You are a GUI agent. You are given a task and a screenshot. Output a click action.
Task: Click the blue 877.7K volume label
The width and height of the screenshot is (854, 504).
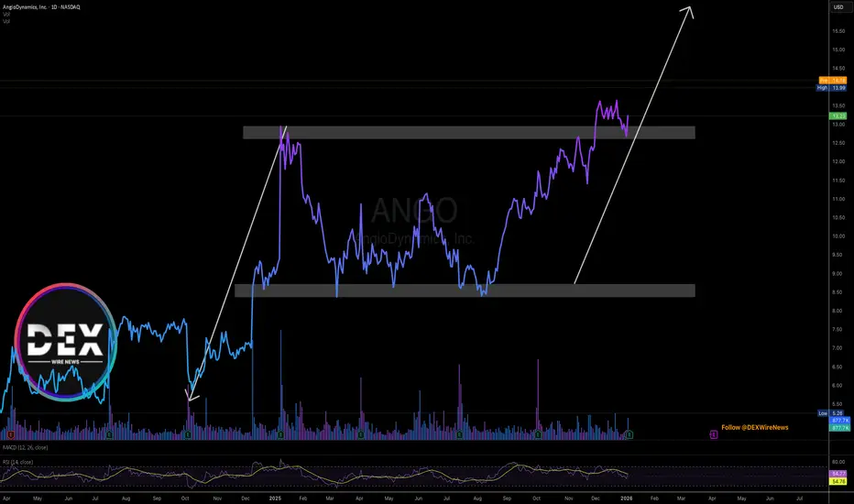click(839, 420)
